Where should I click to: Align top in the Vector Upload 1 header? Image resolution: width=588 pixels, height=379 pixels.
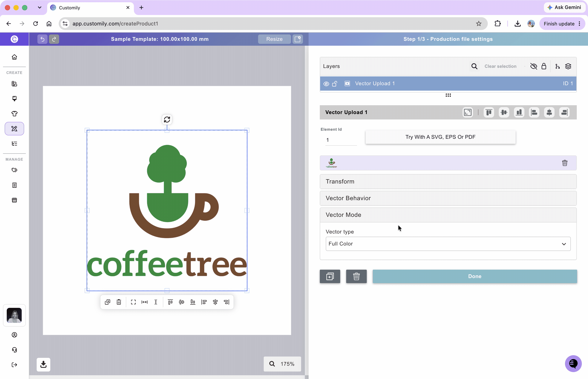tap(489, 113)
